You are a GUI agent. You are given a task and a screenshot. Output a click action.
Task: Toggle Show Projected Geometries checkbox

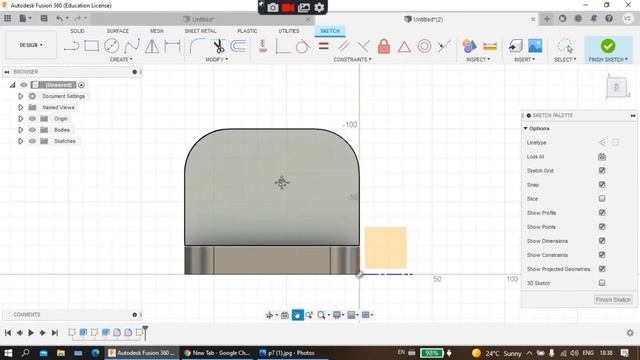(602, 269)
